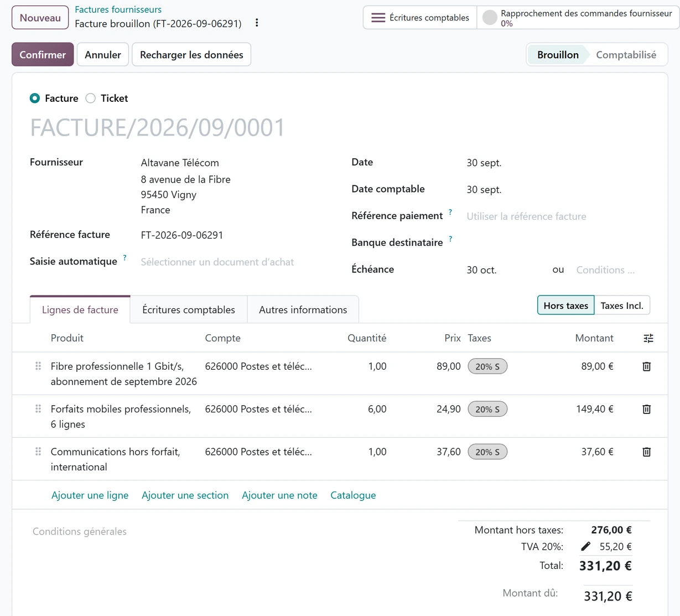Switch amounts display to Hors taxes
Screen dimensions: 680x616
pos(565,306)
